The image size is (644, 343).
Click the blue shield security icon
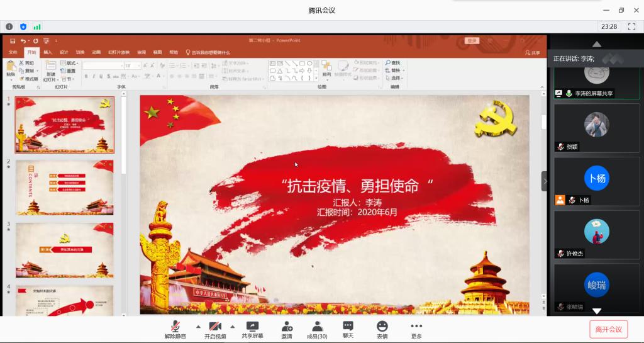23,26
